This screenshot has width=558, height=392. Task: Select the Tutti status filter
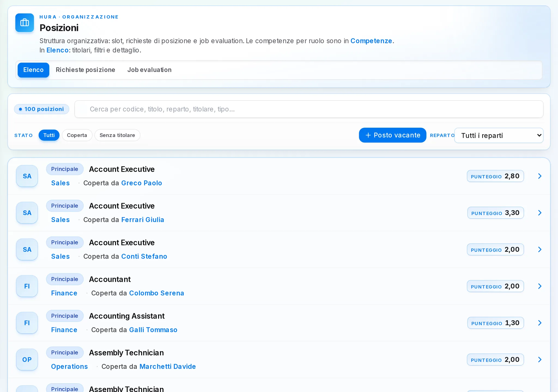point(49,135)
